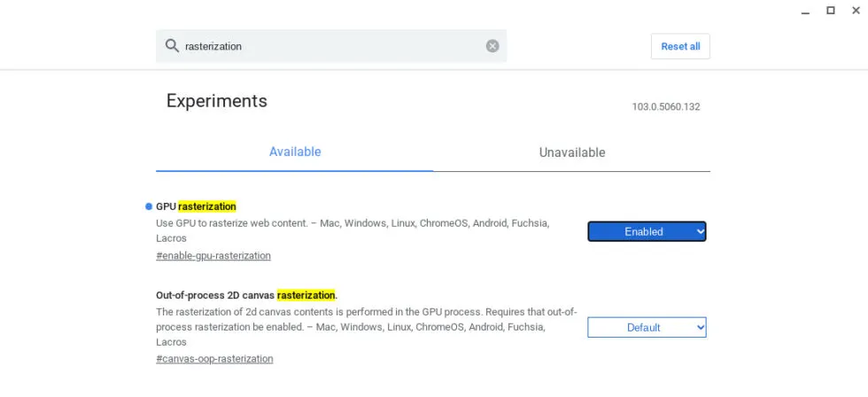Click the version number 103.0.5060.132

click(x=666, y=107)
